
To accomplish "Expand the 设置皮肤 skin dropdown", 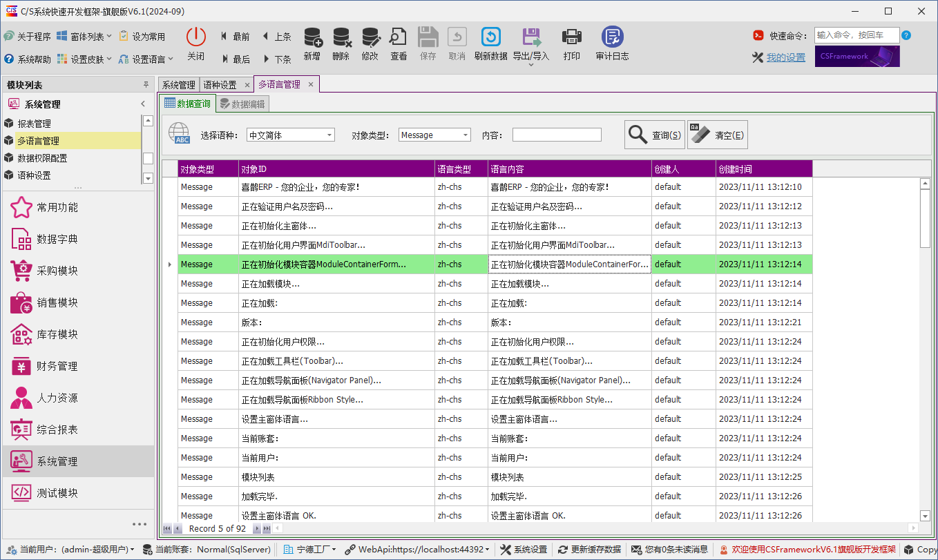I will click(84, 59).
